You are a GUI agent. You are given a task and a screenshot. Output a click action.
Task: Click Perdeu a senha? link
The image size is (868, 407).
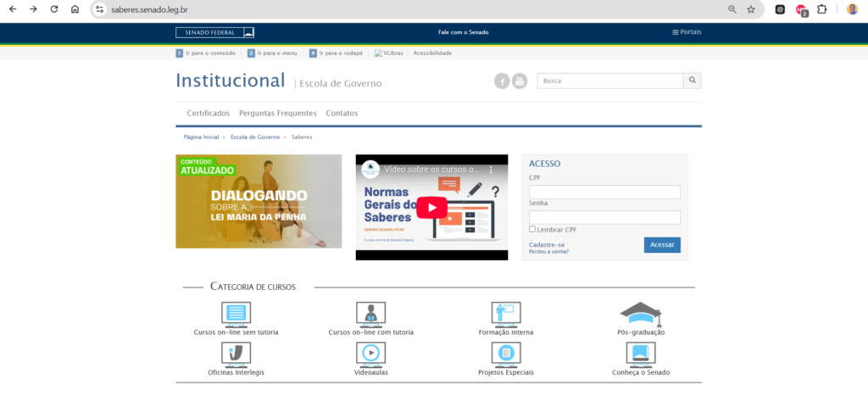click(x=548, y=251)
